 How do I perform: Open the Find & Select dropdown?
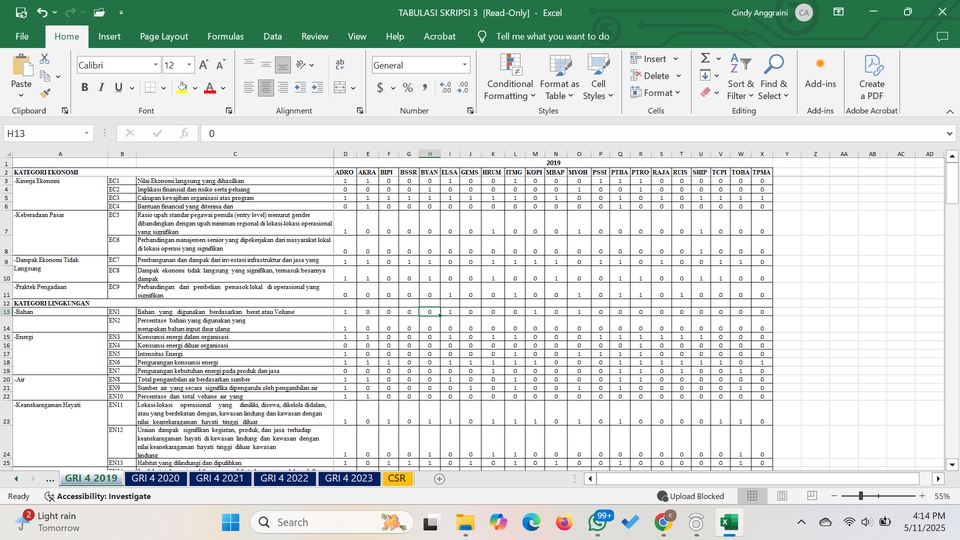coord(773,77)
